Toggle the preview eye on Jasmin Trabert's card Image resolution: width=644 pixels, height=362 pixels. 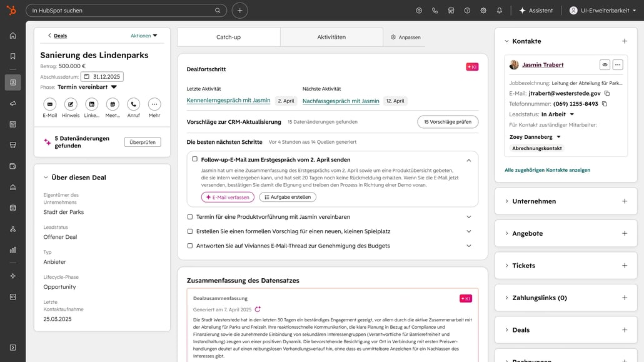coord(605,64)
